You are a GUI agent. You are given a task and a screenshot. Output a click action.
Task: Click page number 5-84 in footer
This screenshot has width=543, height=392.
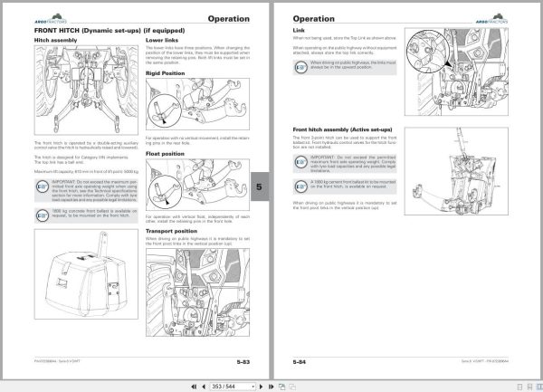coord(300,362)
